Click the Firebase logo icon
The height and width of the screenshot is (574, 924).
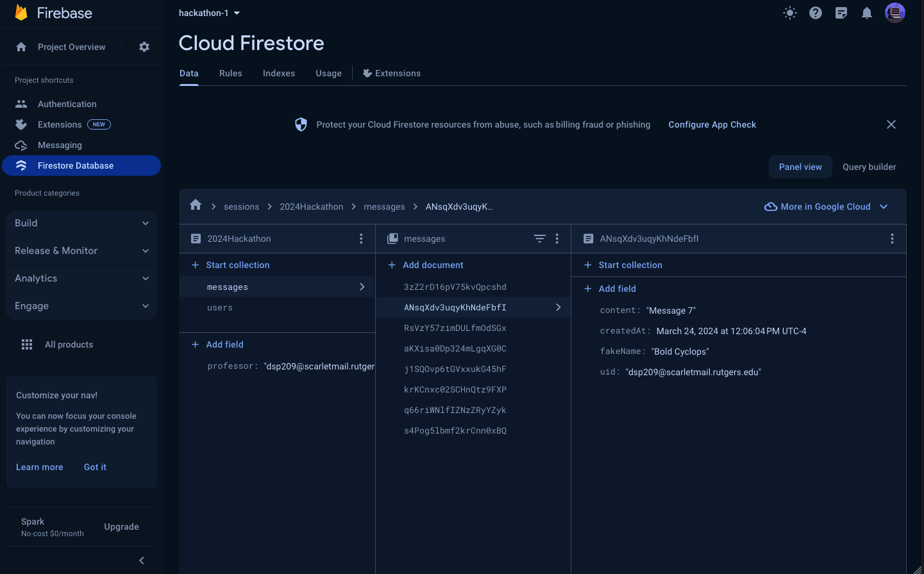click(x=21, y=12)
